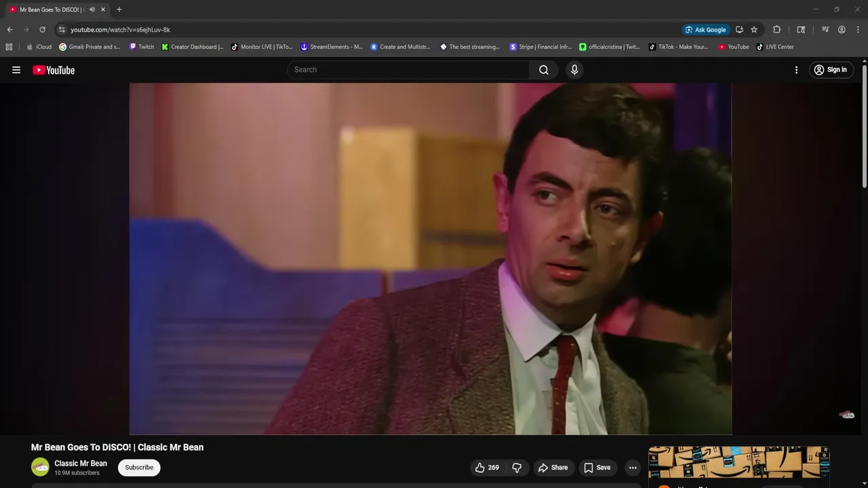Open YouTube settings three-dot menu

pyautogui.click(x=796, y=70)
